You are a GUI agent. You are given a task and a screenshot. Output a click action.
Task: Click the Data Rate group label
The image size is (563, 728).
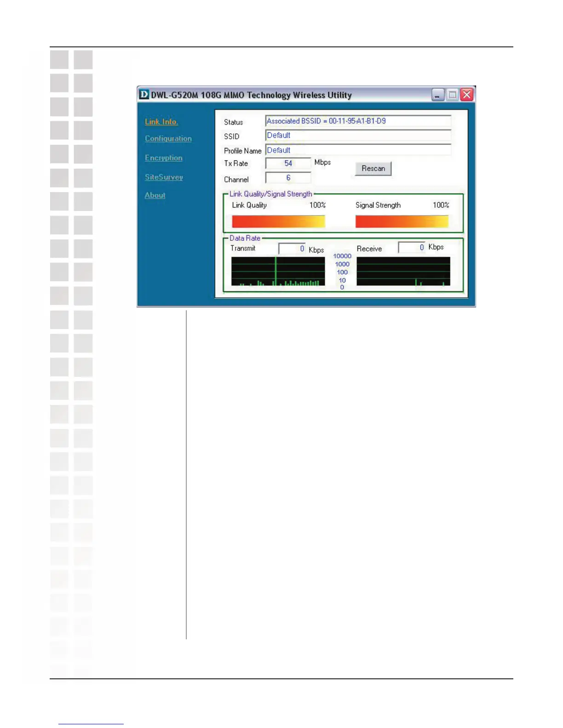(245, 238)
